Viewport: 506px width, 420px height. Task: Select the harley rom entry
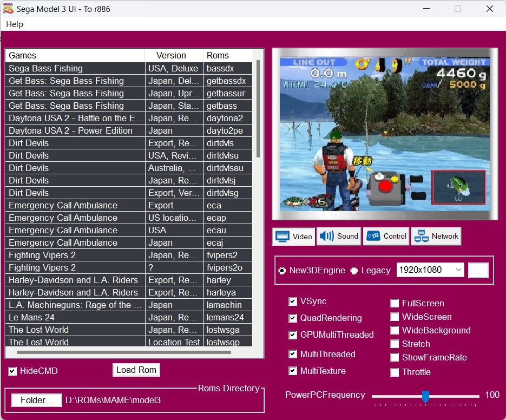[x=129, y=280]
